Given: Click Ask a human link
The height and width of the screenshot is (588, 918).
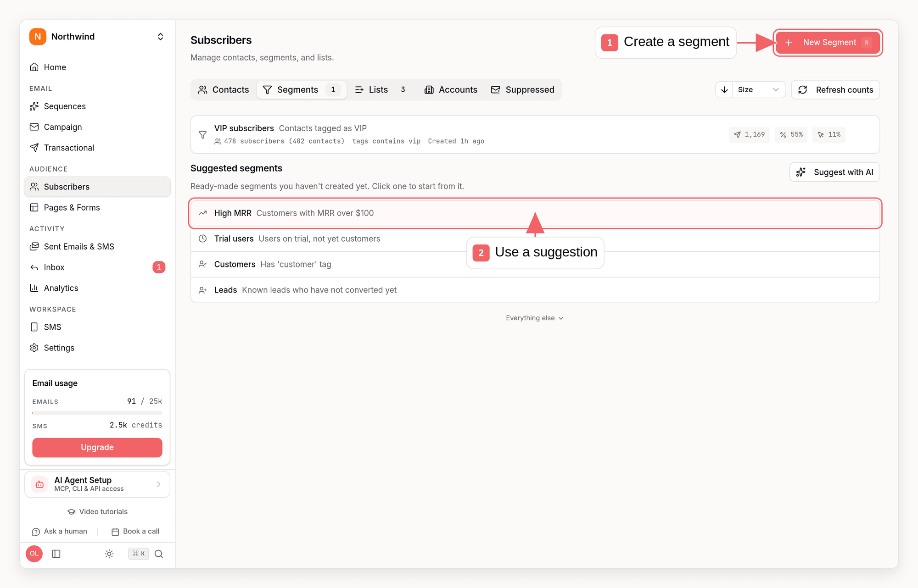Looking at the screenshot, I should (x=59, y=531).
